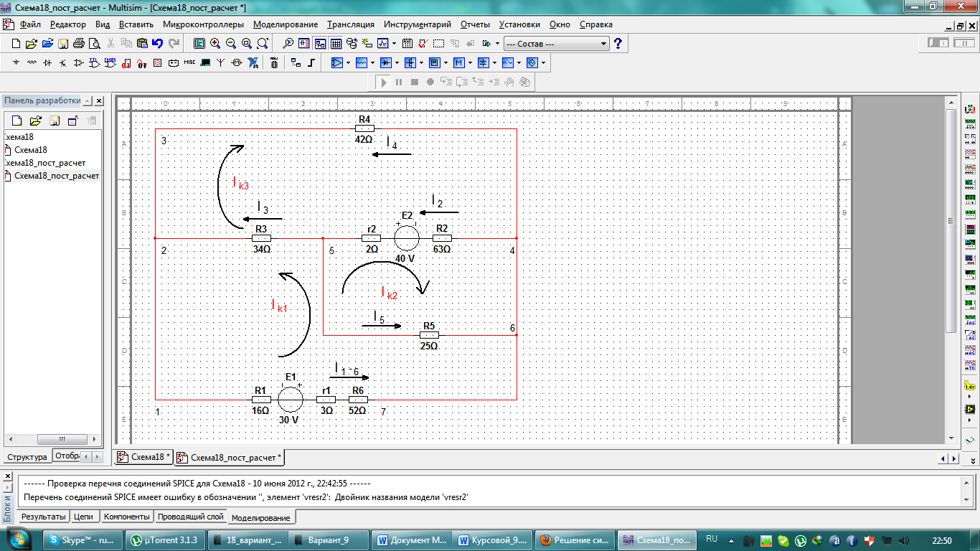Viewport: 980px width, 551px height.
Task: Expand the blue diamond component dropdown arrow
Action: pos(544,63)
